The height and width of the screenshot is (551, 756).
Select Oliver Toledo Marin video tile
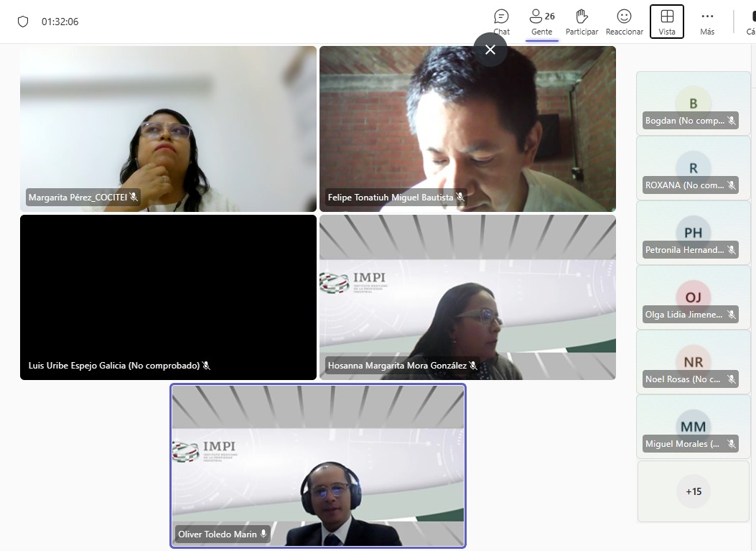pos(318,466)
